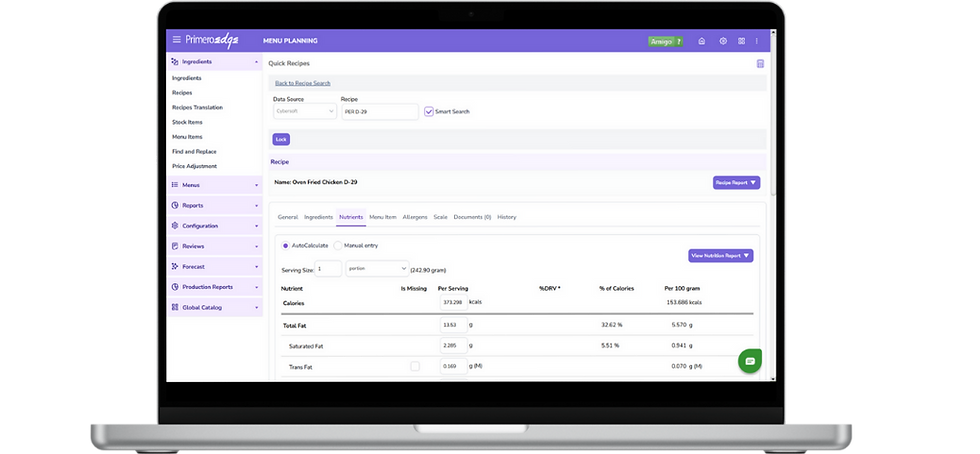Select the Nutrients tab

[x=351, y=217]
